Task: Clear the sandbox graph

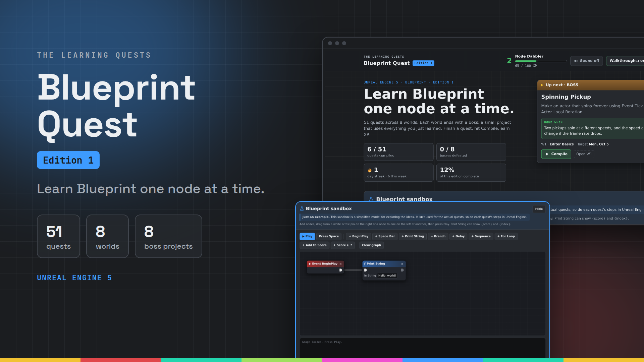Action: pyautogui.click(x=371, y=245)
